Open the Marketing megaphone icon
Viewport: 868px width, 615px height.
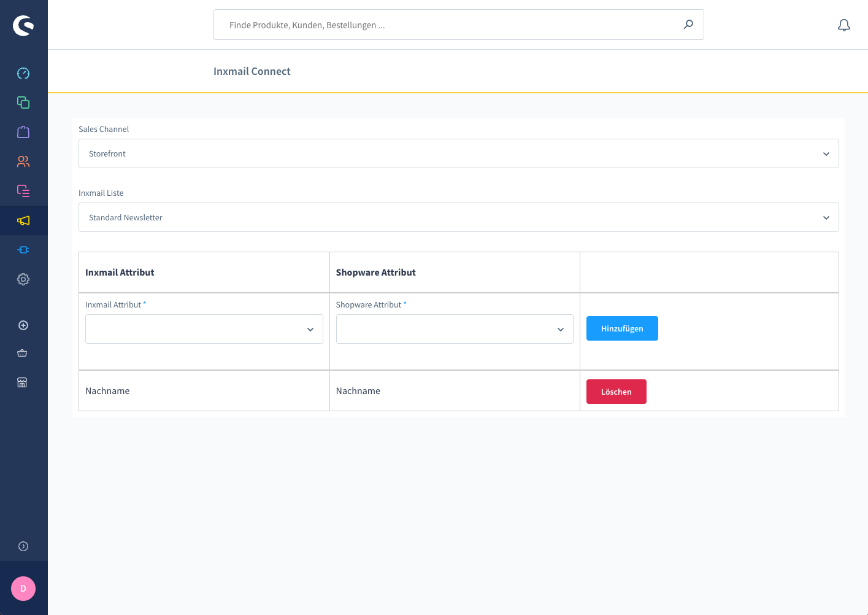coord(23,220)
